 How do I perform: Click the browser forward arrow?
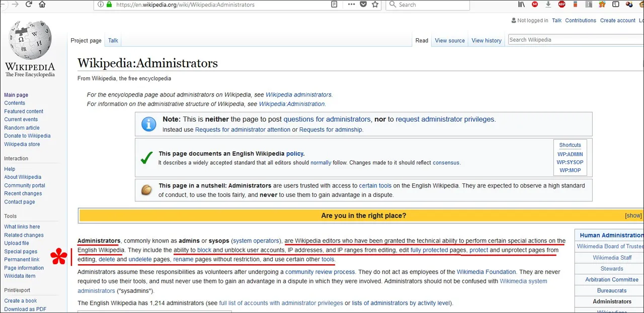coord(15,4)
